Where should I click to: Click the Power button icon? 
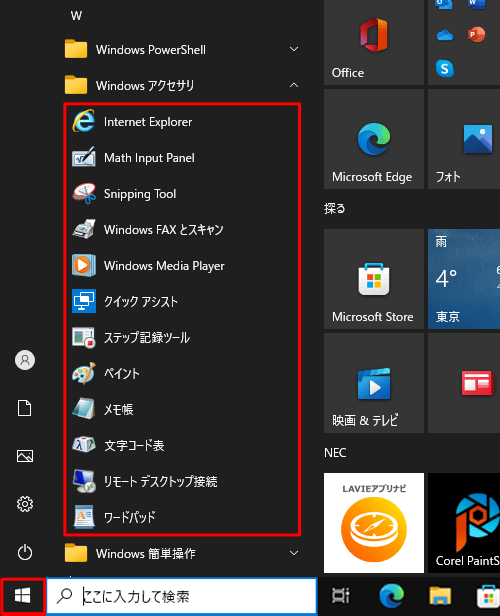click(x=25, y=552)
